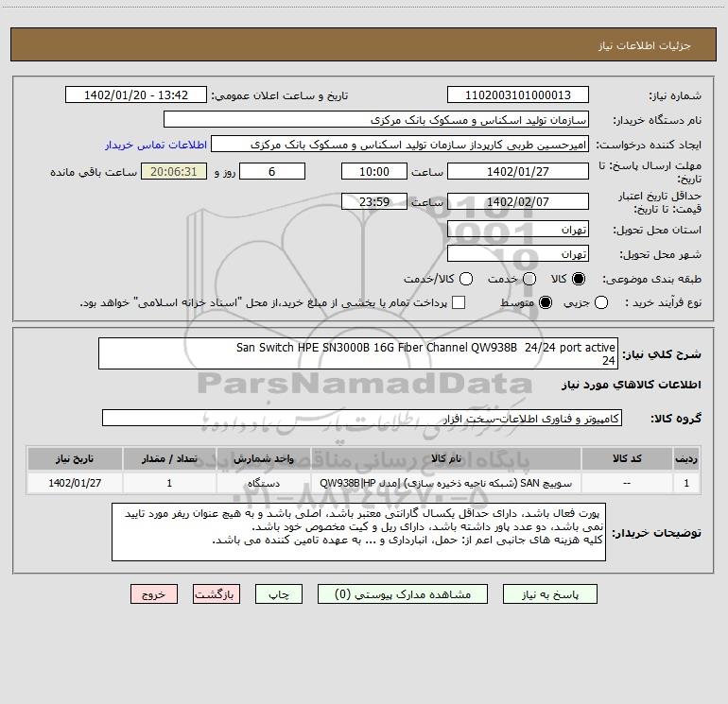This screenshot has height=704, width=728.
Task: Click the چاپ print button
Action: (279, 594)
